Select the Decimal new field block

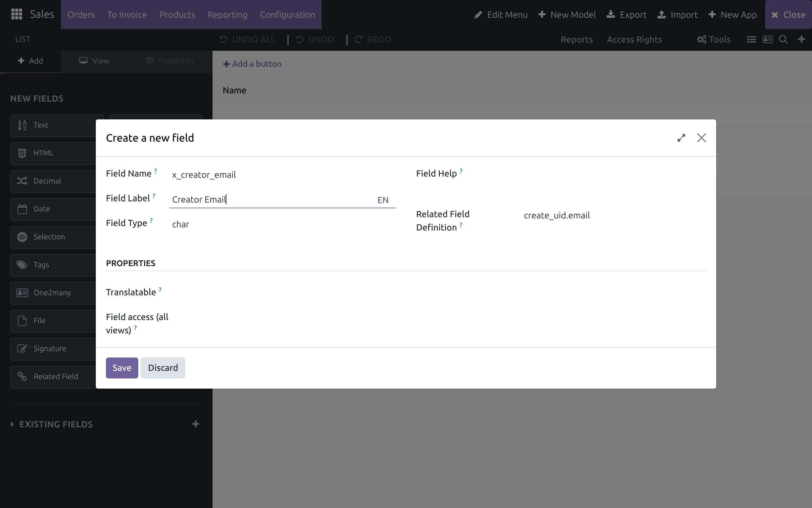[53, 181]
